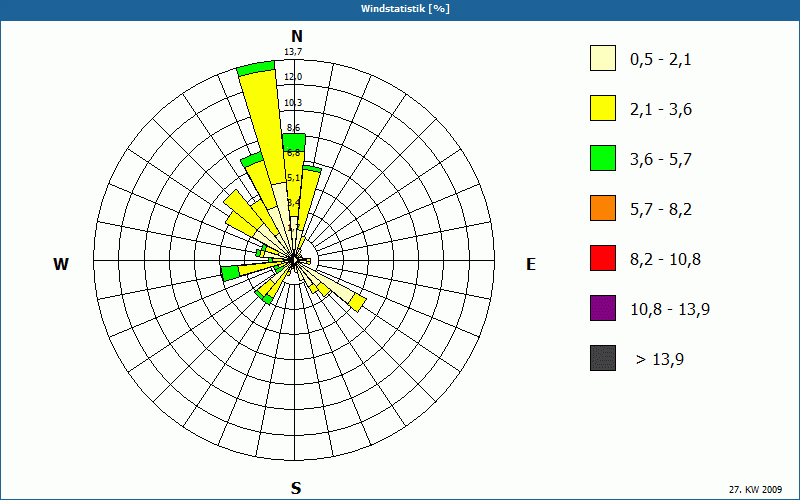Image resolution: width=800 pixels, height=500 pixels.
Task: Click the pale yellow 0,5 - 2,1 swatch
Action: tap(603, 58)
